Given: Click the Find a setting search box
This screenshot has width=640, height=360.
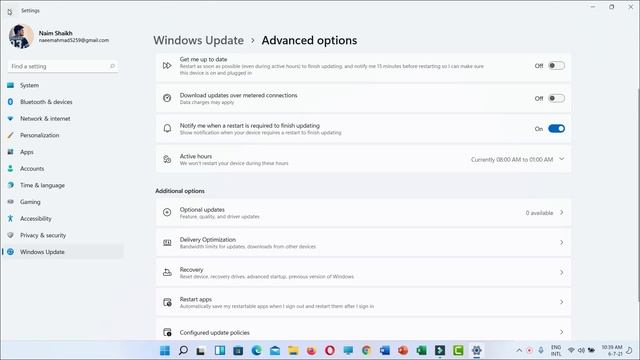Looking at the screenshot, I should tap(62, 66).
